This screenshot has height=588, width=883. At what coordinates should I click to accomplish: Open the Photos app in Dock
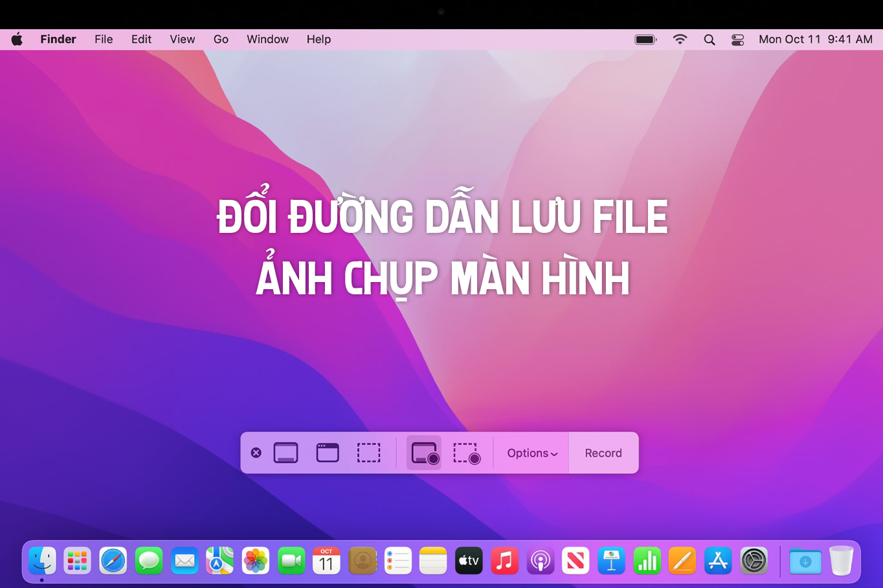point(256,561)
